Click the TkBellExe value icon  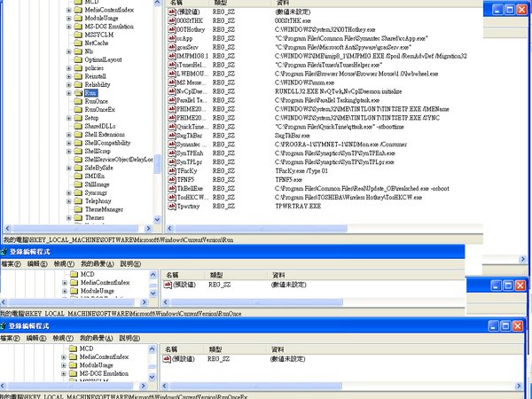click(172, 188)
